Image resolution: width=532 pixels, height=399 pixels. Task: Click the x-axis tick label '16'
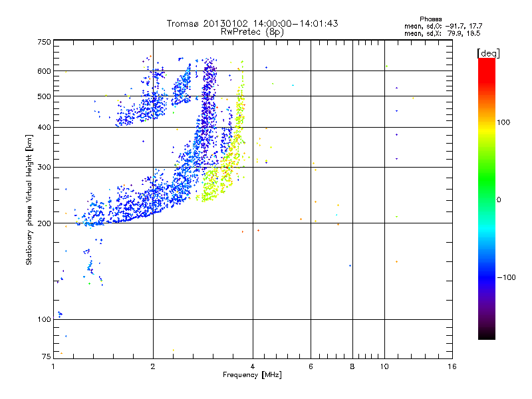pos(452,366)
